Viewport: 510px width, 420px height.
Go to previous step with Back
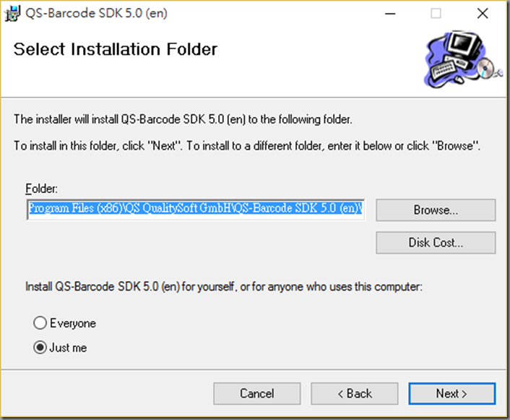coord(355,394)
